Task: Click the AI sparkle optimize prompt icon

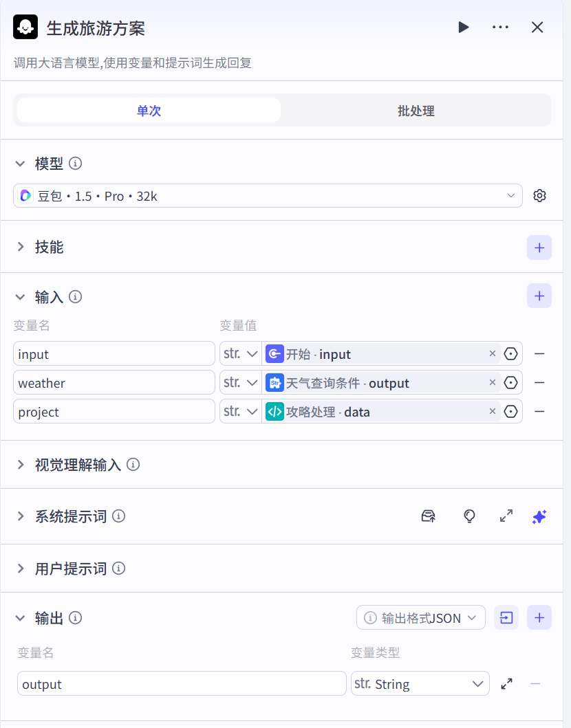Action: 539,516
